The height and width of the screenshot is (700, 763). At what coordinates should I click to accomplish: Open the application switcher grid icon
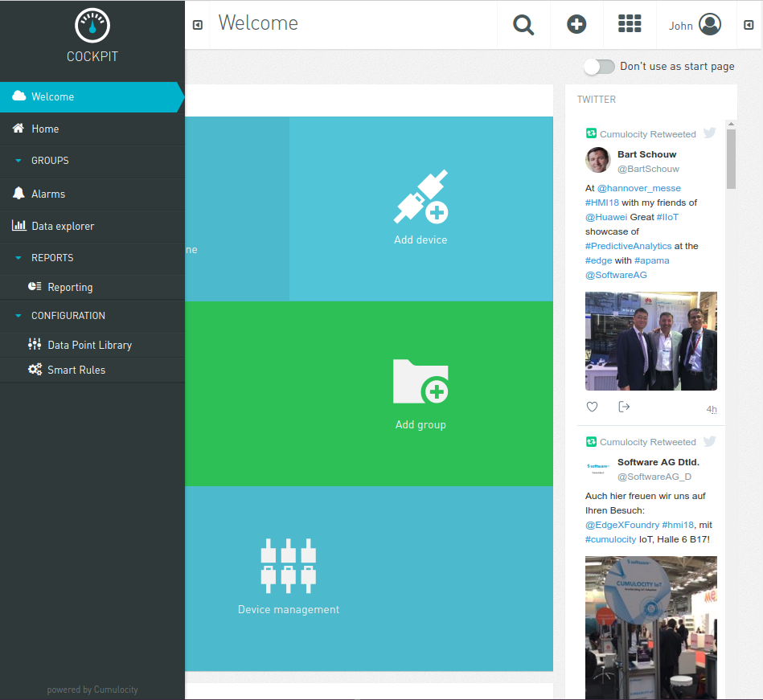[x=630, y=25]
